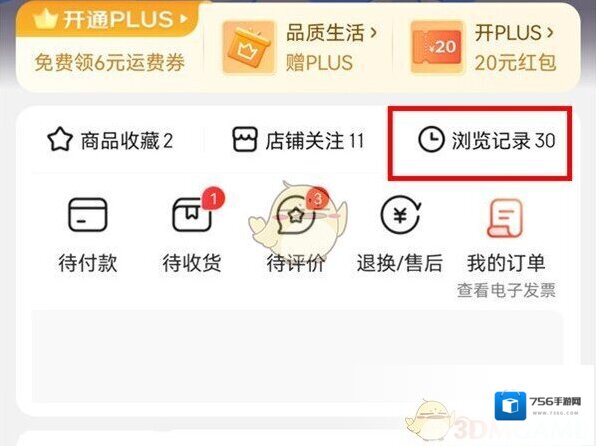
Task: Tap the shop icon beside 店铺关注
Action: click(244, 140)
